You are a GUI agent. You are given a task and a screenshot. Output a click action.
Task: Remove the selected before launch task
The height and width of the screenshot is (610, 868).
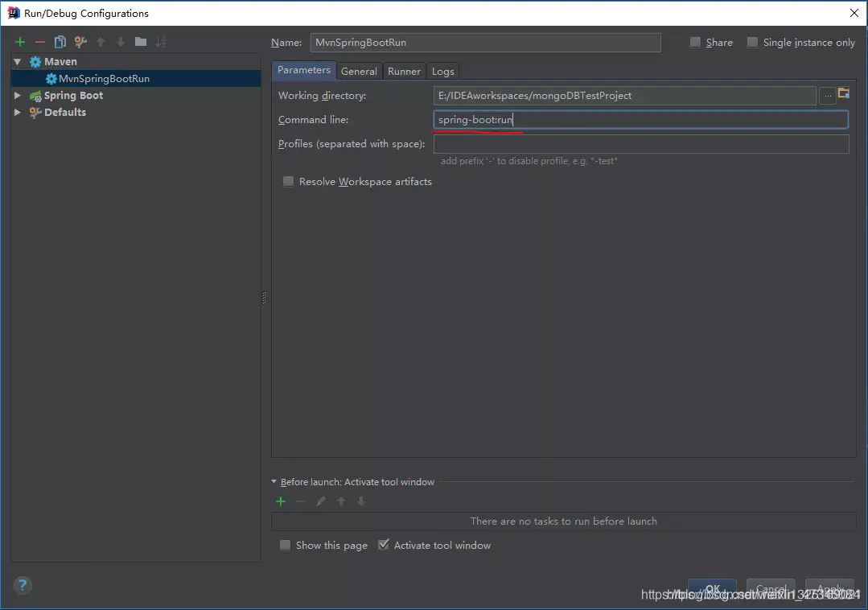coord(301,501)
